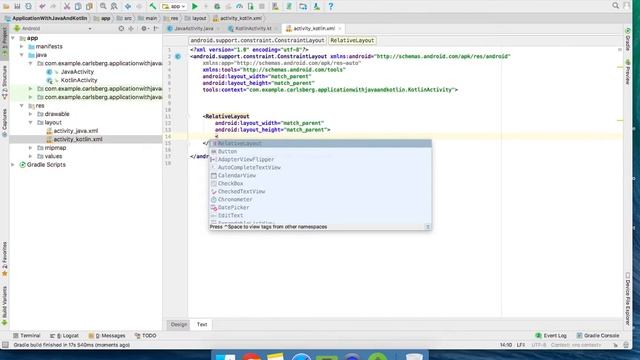This screenshot has height=360, width=640.
Task: Click the Scroll from Source target icon
Action: click(121, 29)
